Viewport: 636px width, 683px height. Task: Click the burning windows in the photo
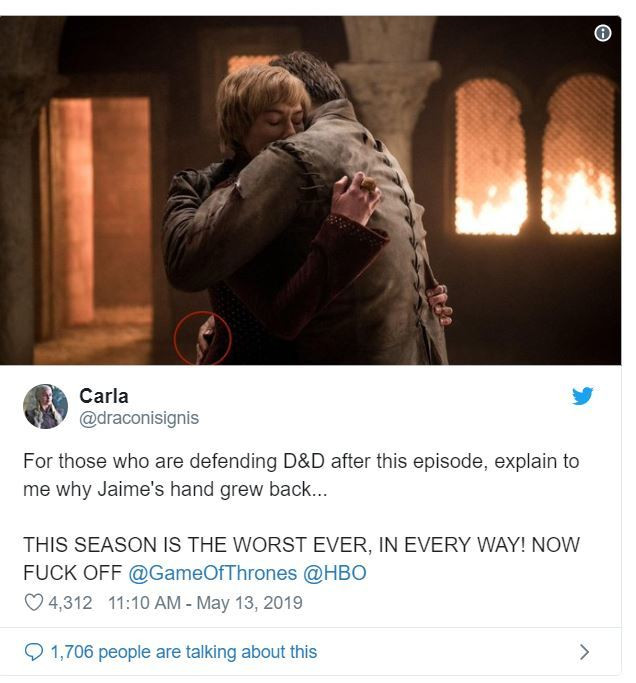tap(535, 156)
